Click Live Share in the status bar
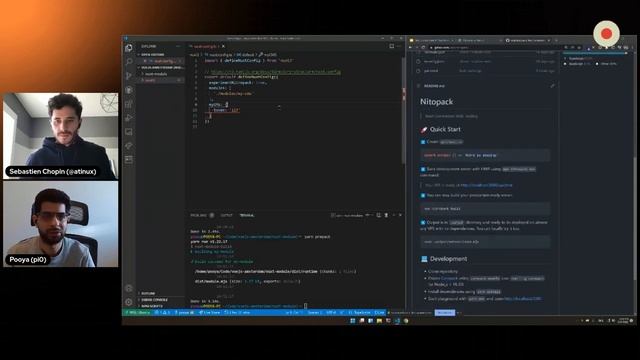The width and height of the screenshot is (640, 360). click(209, 313)
